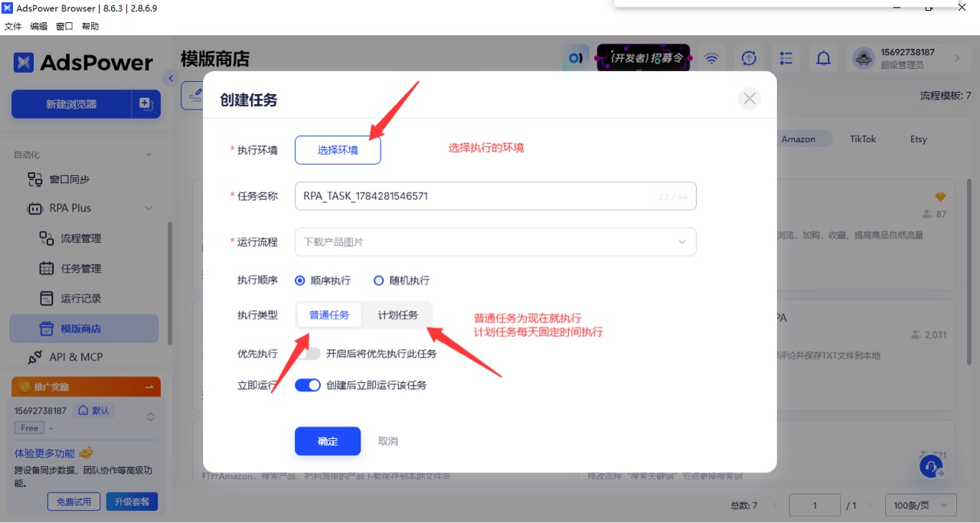This screenshot has height=523, width=980.
Task: Click the 推广奖励 promotion banner
Action: pos(86,387)
